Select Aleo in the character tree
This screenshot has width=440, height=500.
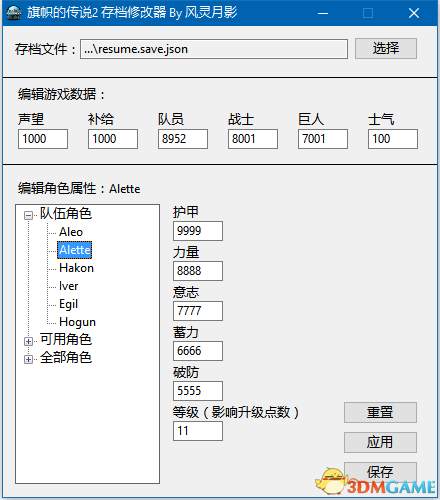pyautogui.click(x=71, y=232)
